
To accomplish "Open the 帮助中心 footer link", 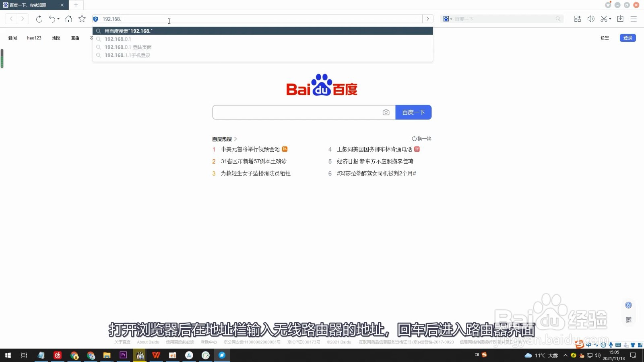I will pyautogui.click(x=209, y=342).
